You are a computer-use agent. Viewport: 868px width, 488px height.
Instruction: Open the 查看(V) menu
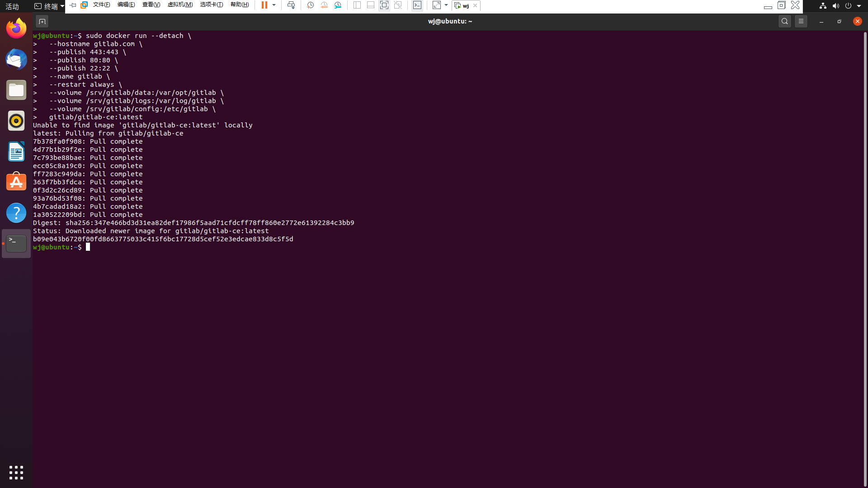pyautogui.click(x=151, y=5)
